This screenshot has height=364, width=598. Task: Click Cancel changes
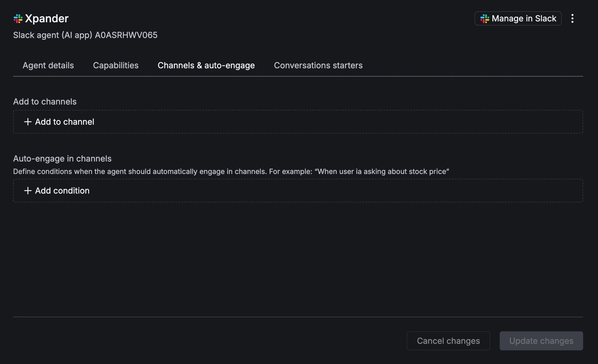448,341
